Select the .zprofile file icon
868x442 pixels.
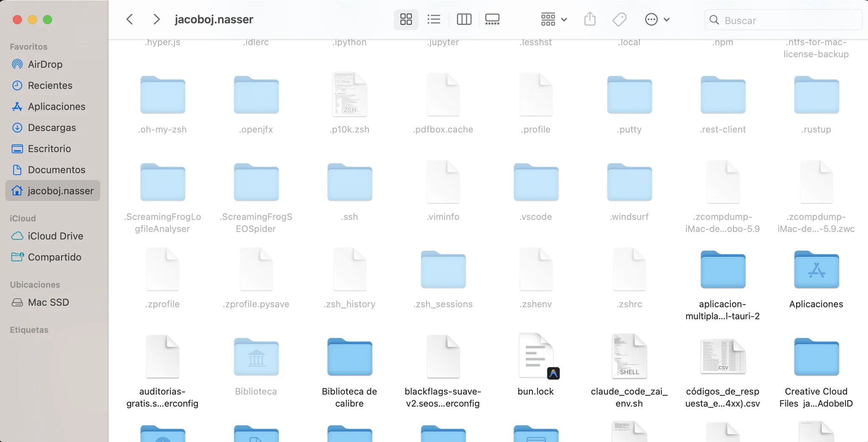163,269
